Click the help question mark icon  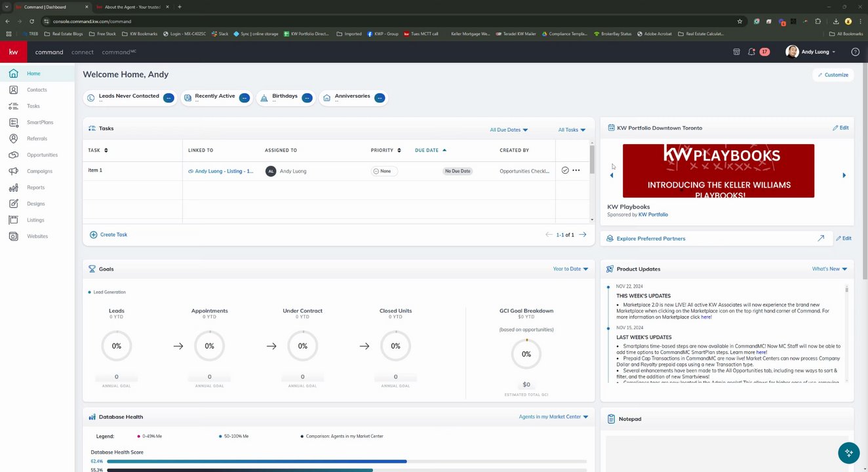[855, 52]
